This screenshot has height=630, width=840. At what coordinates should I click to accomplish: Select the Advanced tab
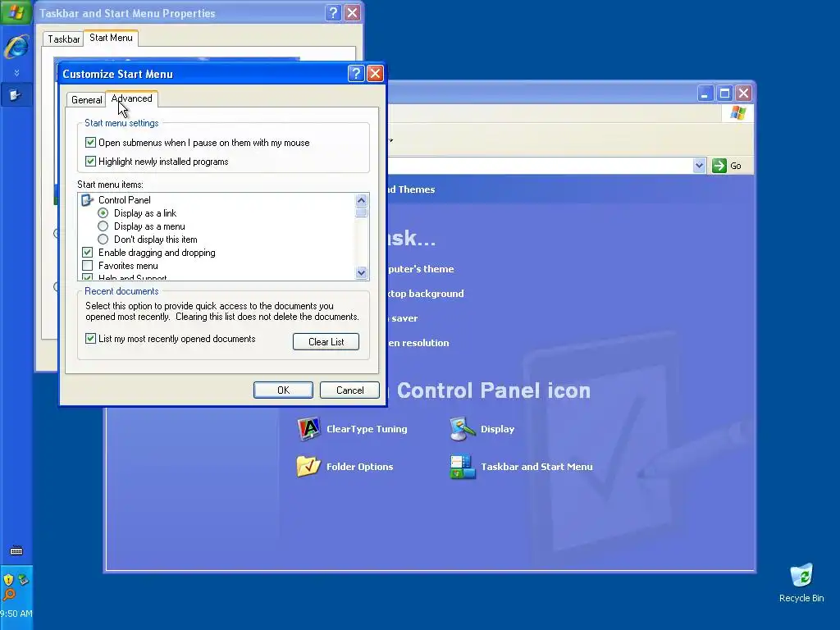click(x=132, y=98)
